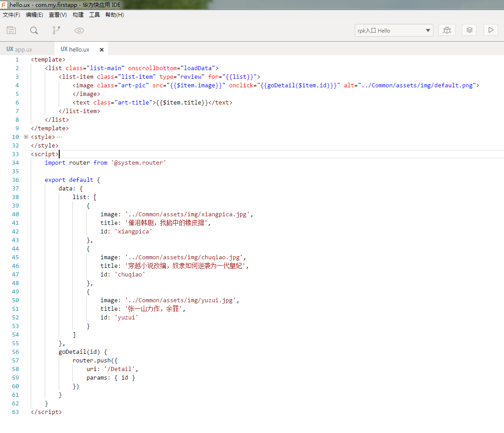The image size is (504, 433).
Task: Open the search panel magnifier icon
Action: (34, 30)
